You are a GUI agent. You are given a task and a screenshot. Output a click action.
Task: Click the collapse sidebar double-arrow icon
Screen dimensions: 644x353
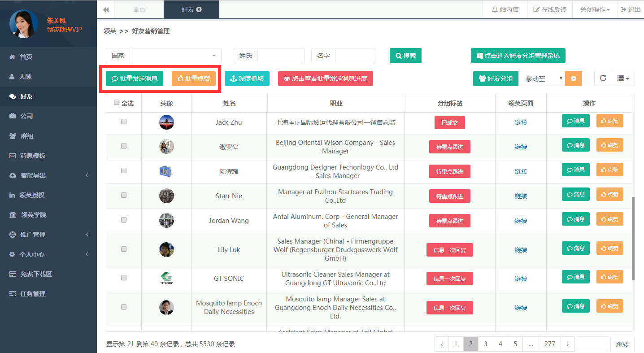[106, 9]
